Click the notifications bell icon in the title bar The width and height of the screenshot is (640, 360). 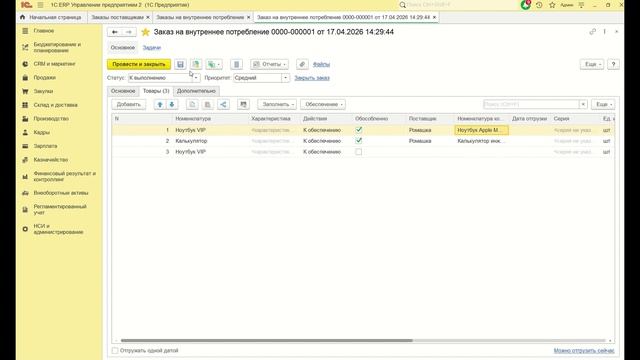click(525, 5)
